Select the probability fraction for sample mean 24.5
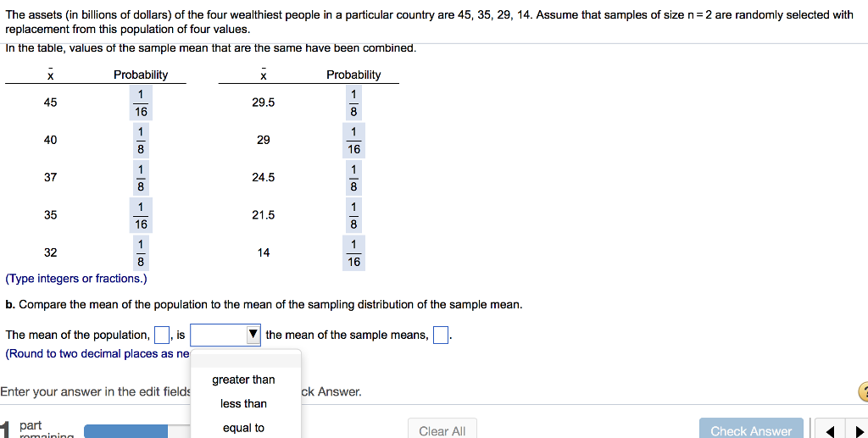 pyautogui.click(x=353, y=178)
